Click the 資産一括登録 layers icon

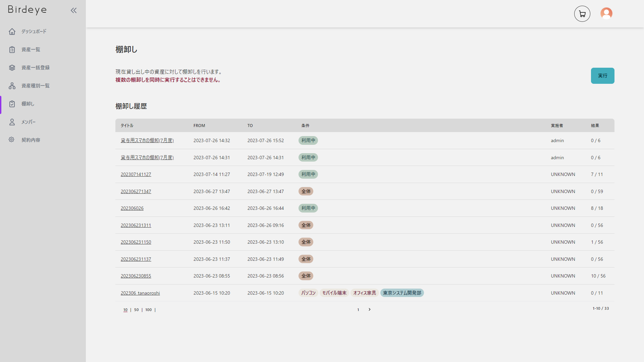[12, 68]
